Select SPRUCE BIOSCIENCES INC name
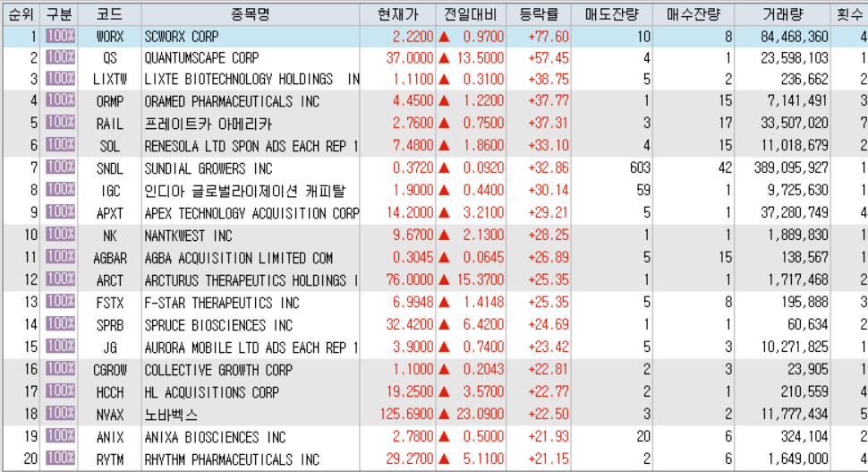Image resolution: width=868 pixels, height=472 pixels. [218, 325]
